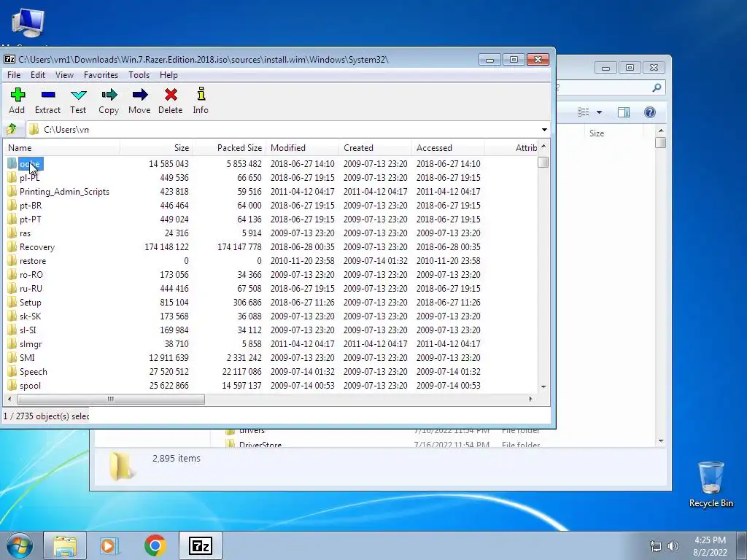Open the Tools menu

(139, 75)
